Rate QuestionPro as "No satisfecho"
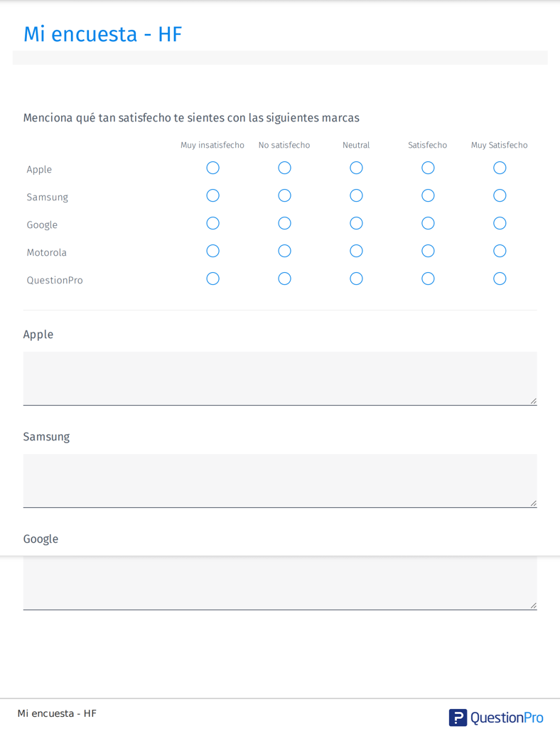Image resolution: width=560 pixels, height=741 pixels. pos(284,278)
